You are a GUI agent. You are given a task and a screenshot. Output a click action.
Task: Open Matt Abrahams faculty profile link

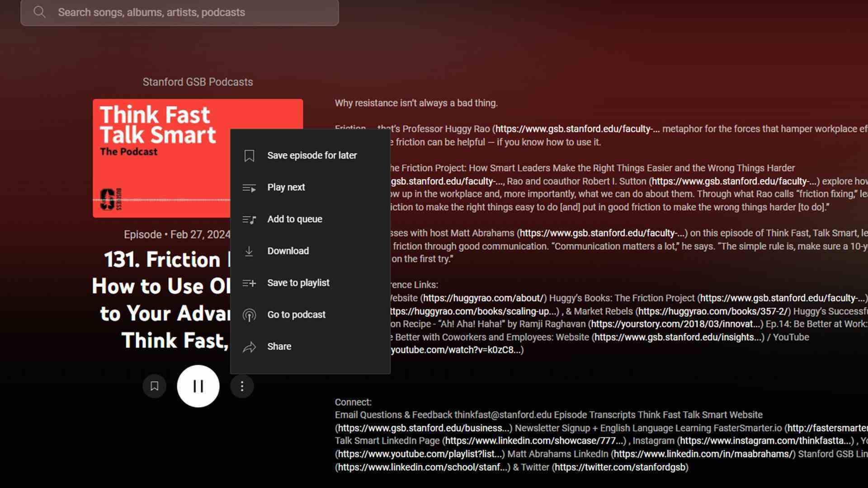coord(602,233)
